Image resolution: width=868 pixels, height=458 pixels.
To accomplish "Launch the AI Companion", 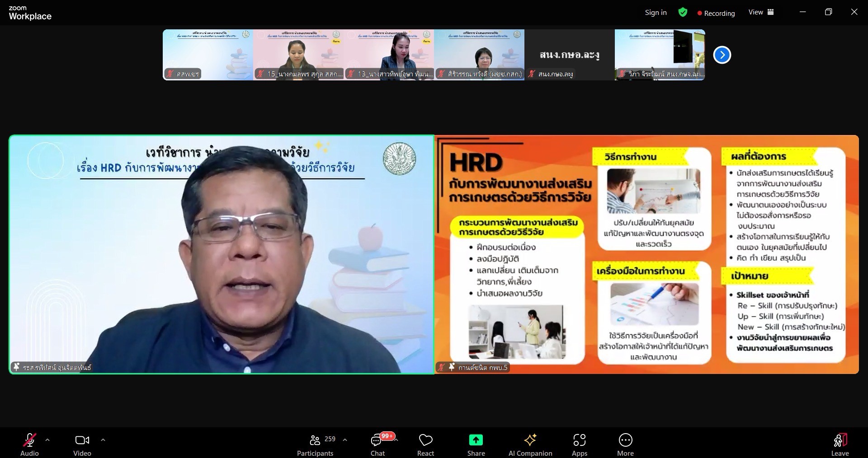I will 530,444.
